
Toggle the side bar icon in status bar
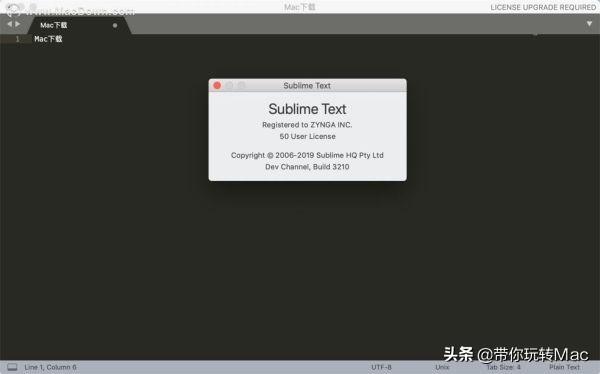pyautogui.click(x=12, y=367)
